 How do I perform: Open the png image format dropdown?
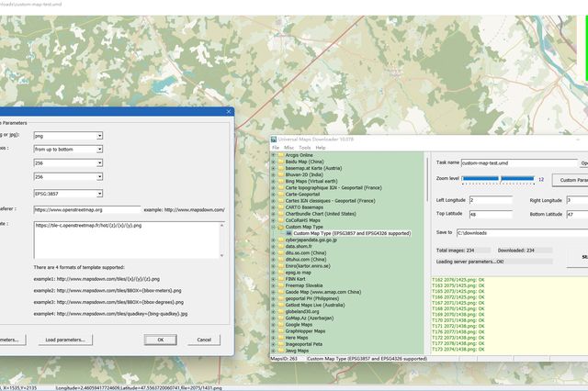coord(99,136)
